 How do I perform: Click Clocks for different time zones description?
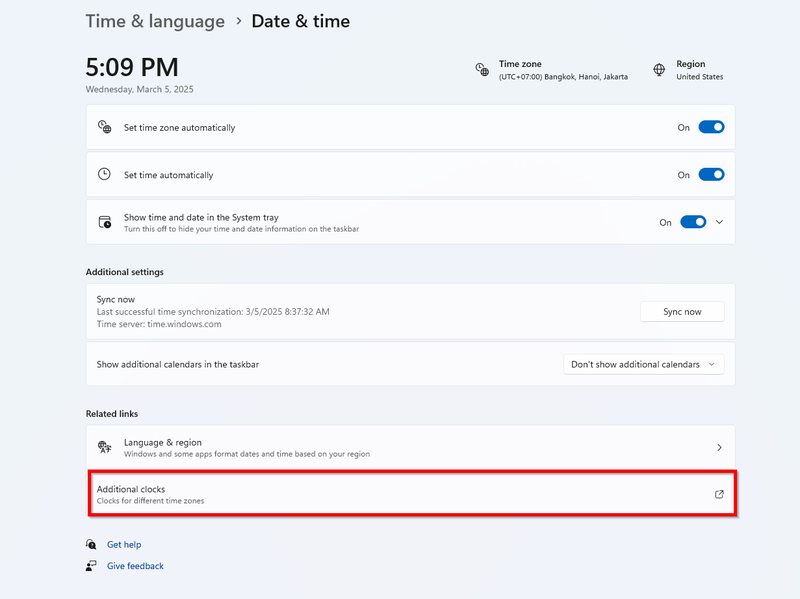150,501
